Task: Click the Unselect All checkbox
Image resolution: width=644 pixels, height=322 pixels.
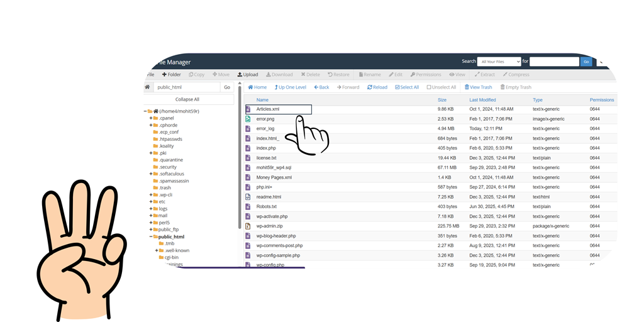Action: [x=429, y=87]
